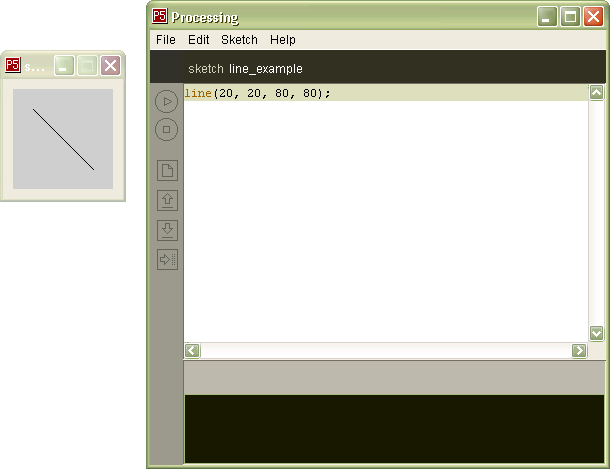Open the File menu
Viewport: 610px width, 469px height.
tap(166, 40)
